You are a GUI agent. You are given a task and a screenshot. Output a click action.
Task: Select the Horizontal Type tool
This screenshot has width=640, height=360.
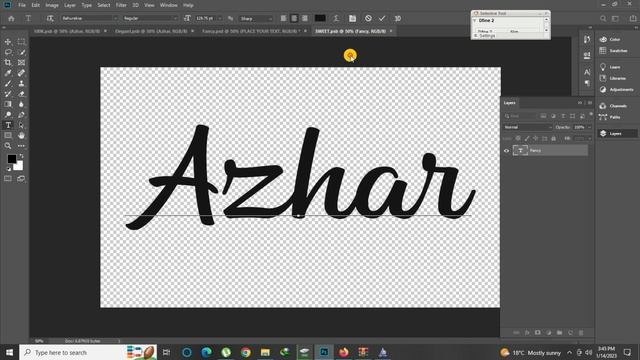(8, 125)
